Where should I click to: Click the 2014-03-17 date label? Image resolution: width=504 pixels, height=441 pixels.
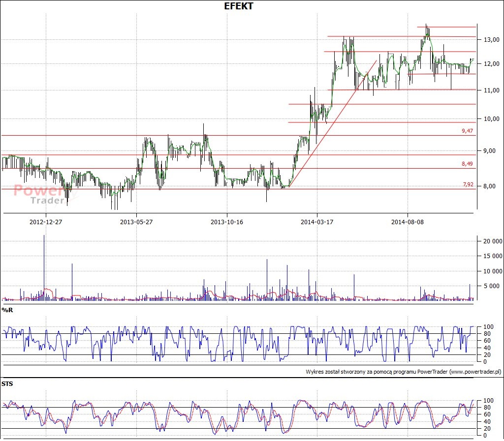(317, 222)
